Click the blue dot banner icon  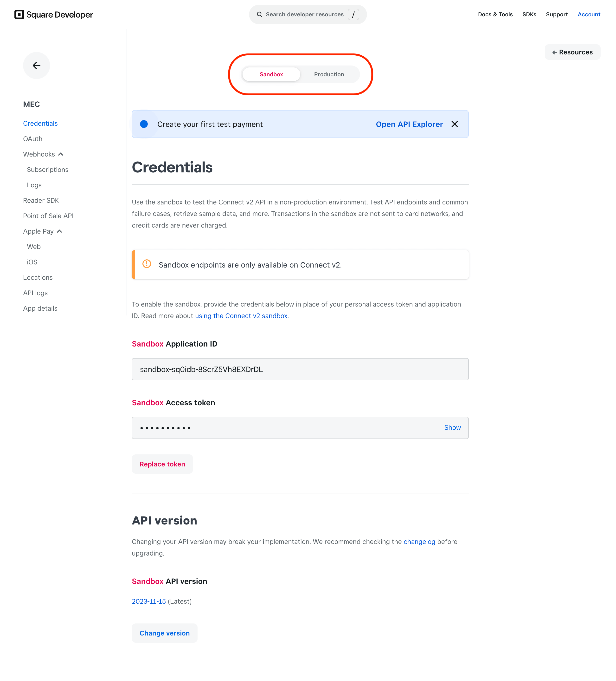pos(144,124)
